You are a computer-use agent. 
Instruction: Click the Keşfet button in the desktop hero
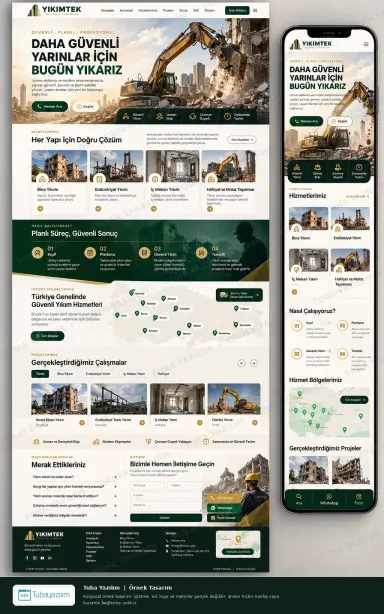click(x=85, y=107)
